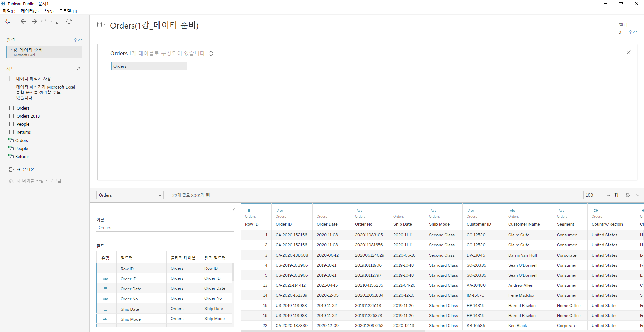Viewport: 644px width, 332px height.
Task: Open the 도움말 menu
Action: 68,11
